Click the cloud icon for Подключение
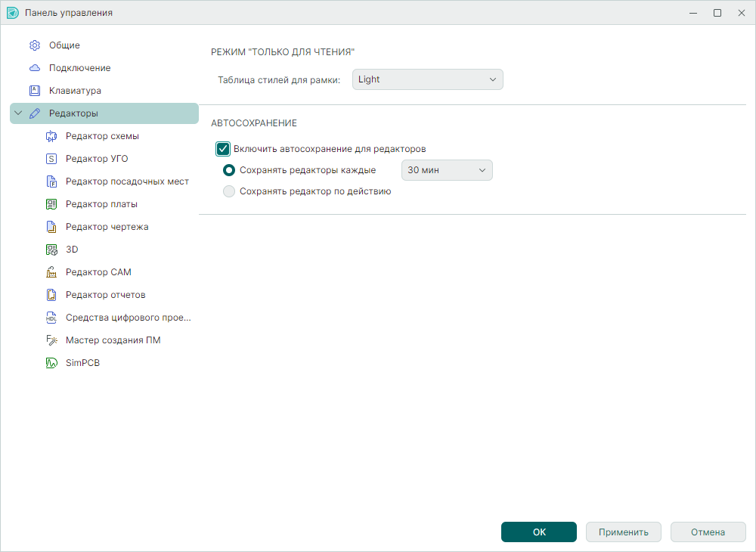Viewport: 756px width, 552px height. tap(34, 68)
